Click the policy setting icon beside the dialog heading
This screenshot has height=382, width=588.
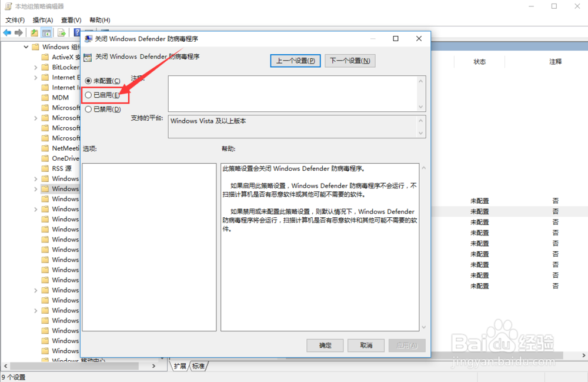(x=88, y=57)
